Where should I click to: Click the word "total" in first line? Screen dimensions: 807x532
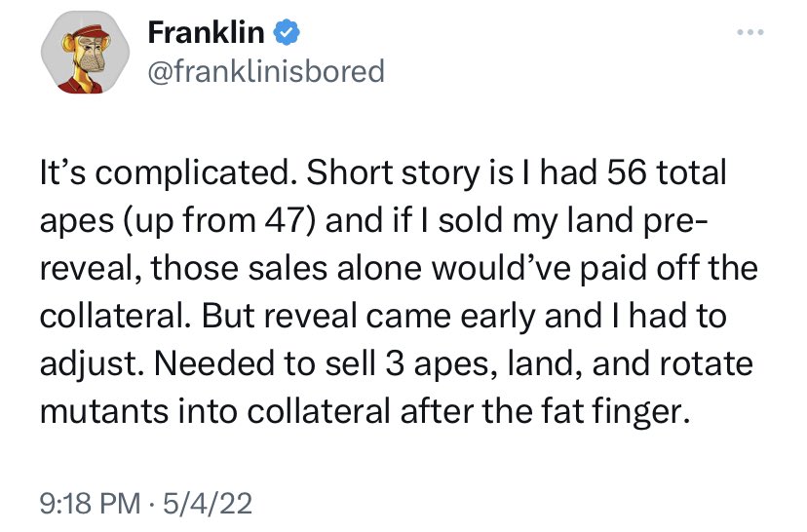(x=691, y=171)
